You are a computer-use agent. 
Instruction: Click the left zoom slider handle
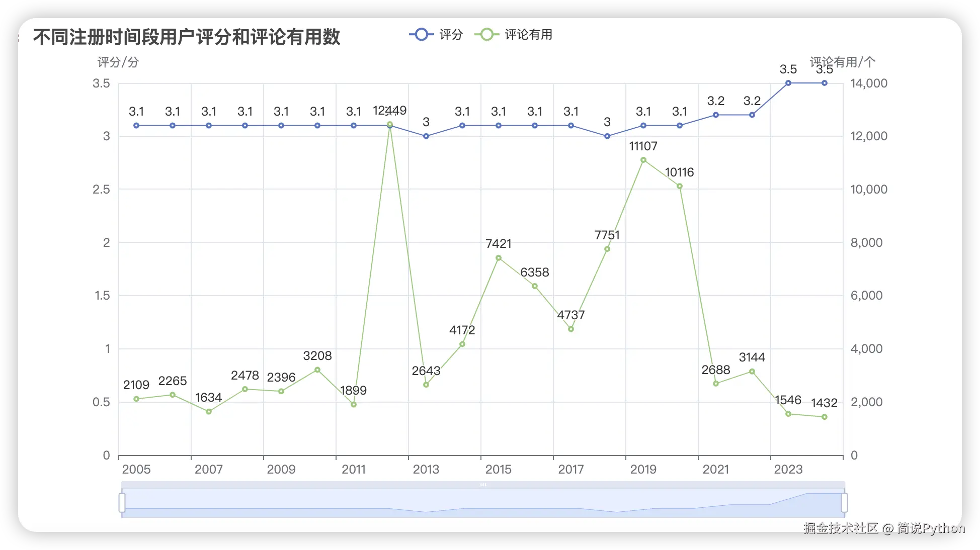pyautogui.click(x=122, y=503)
